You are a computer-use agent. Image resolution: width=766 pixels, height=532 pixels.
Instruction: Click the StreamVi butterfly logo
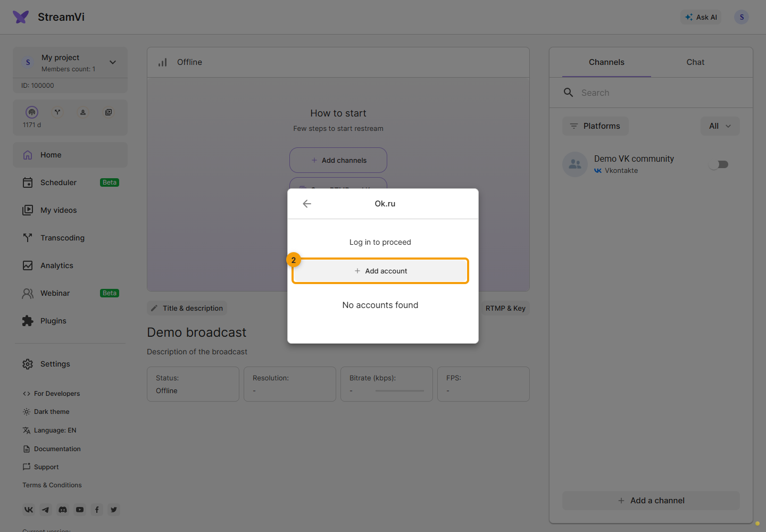coord(21,17)
